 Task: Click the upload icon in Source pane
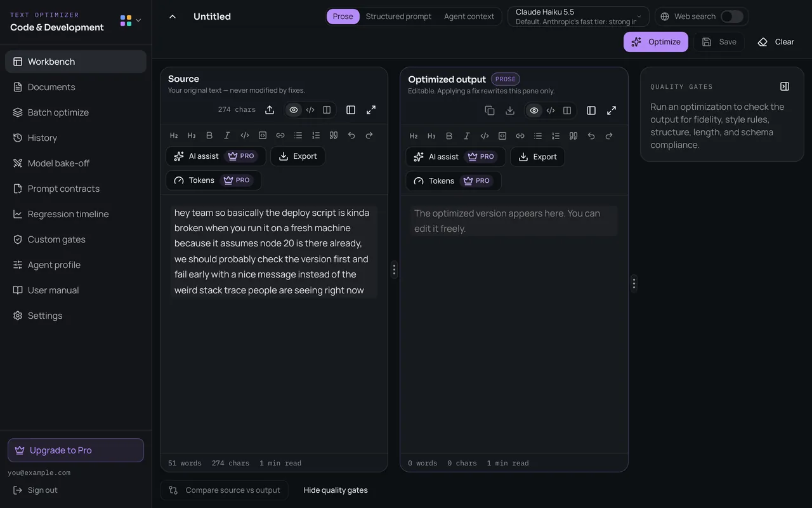270,110
